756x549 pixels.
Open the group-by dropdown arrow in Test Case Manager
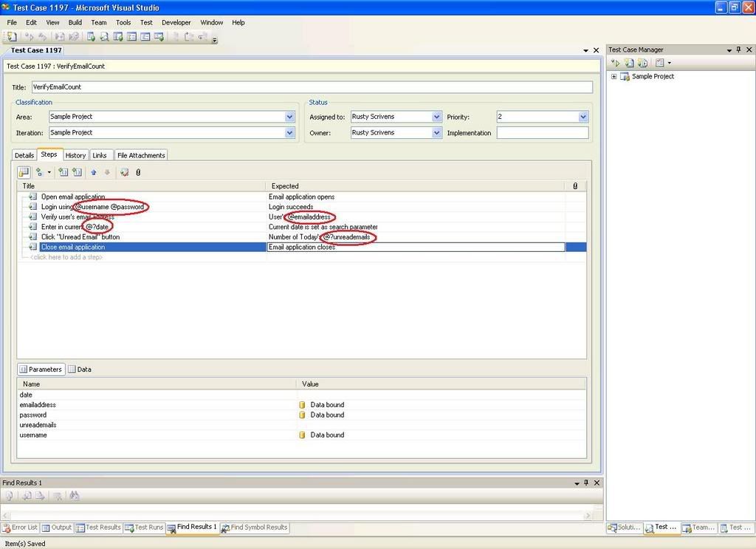tap(669, 63)
